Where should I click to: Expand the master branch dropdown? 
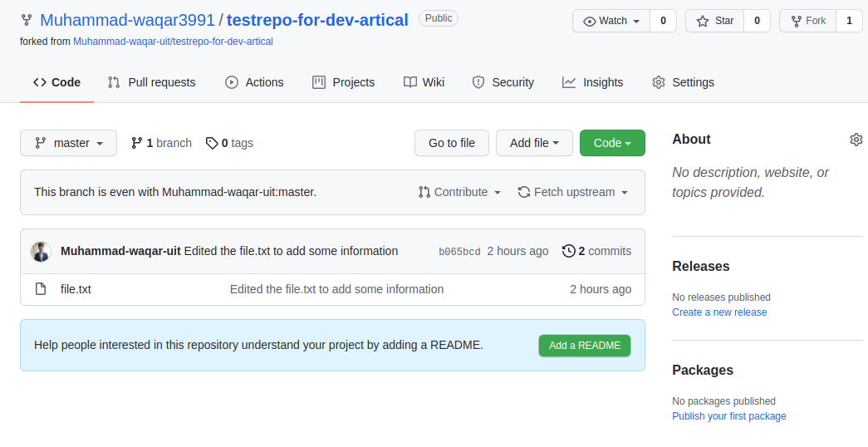[x=69, y=143]
